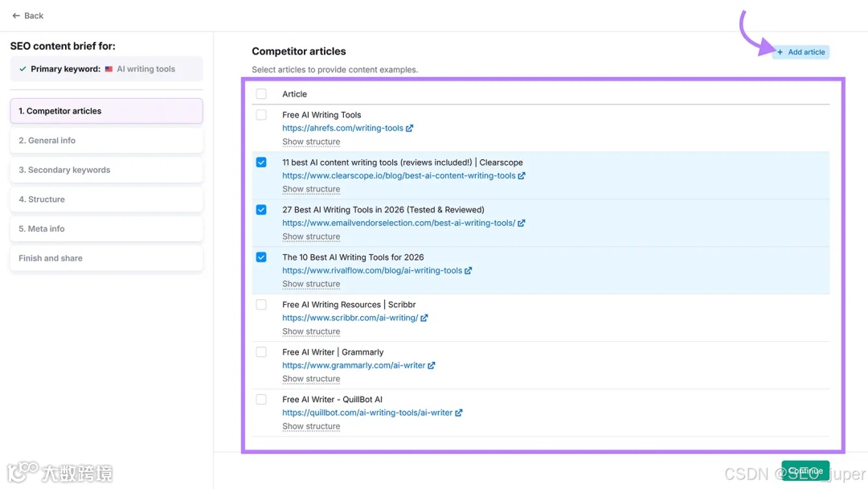Image resolution: width=868 pixels, height=489 pixels.
Task: Click the Back arrow icon
Action: pyautogui.click(x=15, y=16)
